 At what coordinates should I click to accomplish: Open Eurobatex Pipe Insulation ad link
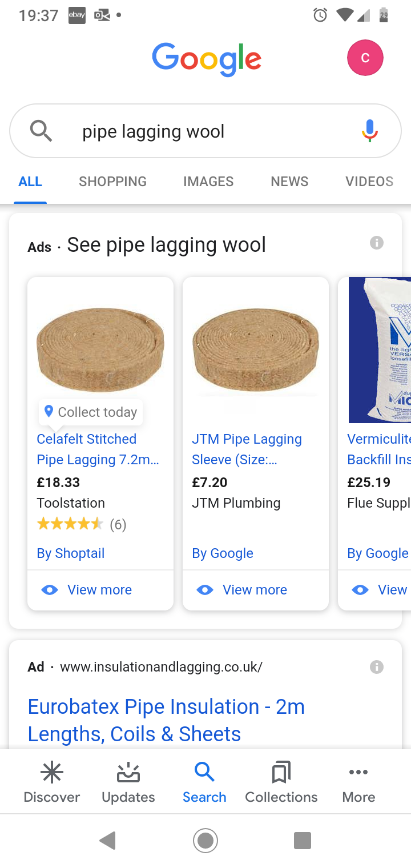tap(166, 720)
